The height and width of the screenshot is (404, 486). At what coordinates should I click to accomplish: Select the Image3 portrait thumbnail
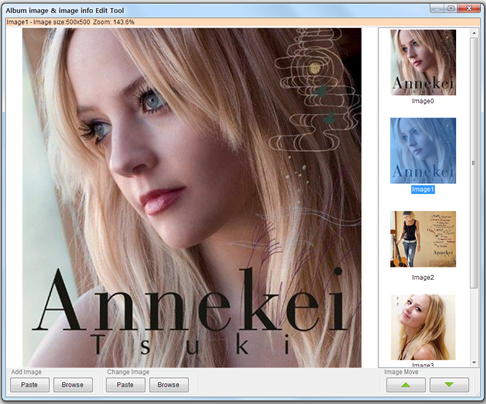click(423, 327)
